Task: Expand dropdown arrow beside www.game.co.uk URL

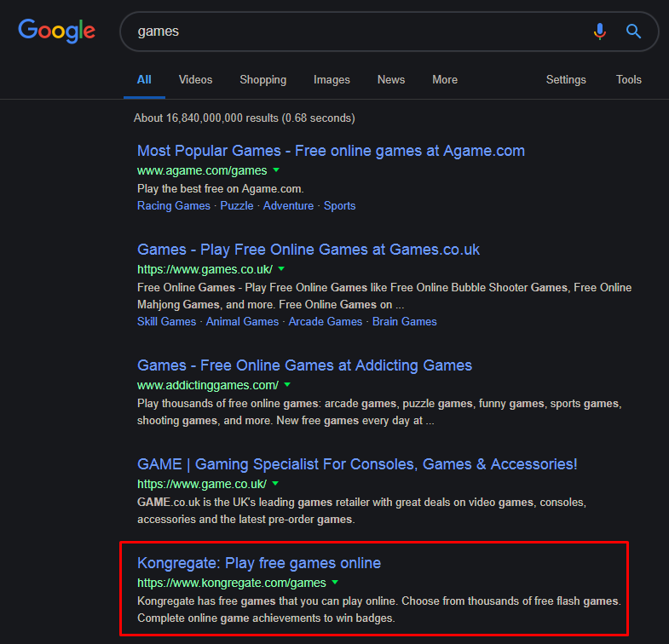Action: click(x=275, y=484)
